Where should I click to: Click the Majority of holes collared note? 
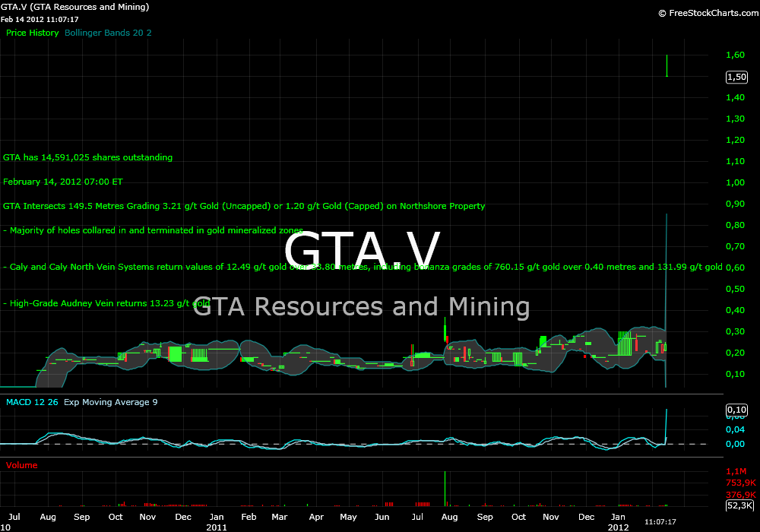tap(154, 230)
